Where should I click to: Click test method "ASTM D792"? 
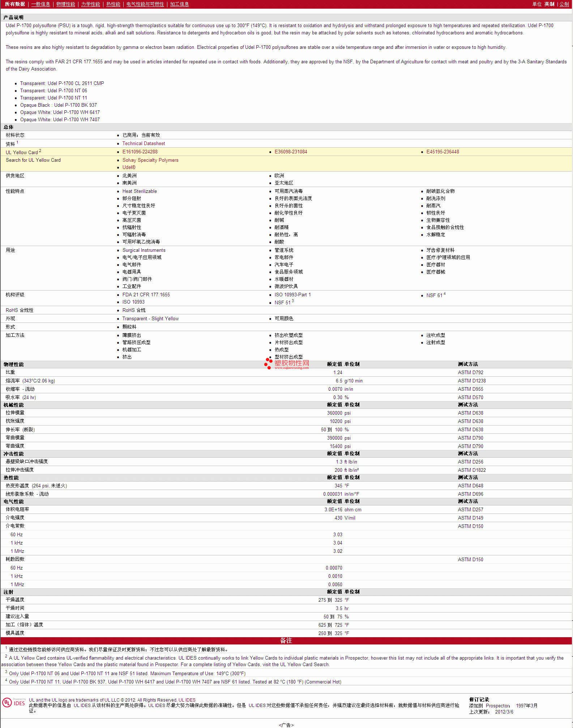click(470, 373)
